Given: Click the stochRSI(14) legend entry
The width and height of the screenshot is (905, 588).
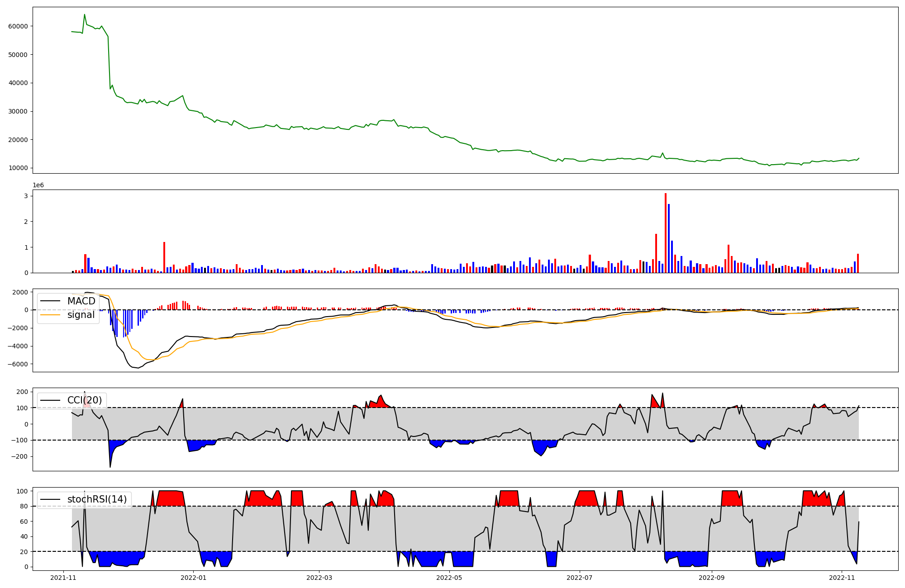Looking at the screenshot, I should pos(96,499).
